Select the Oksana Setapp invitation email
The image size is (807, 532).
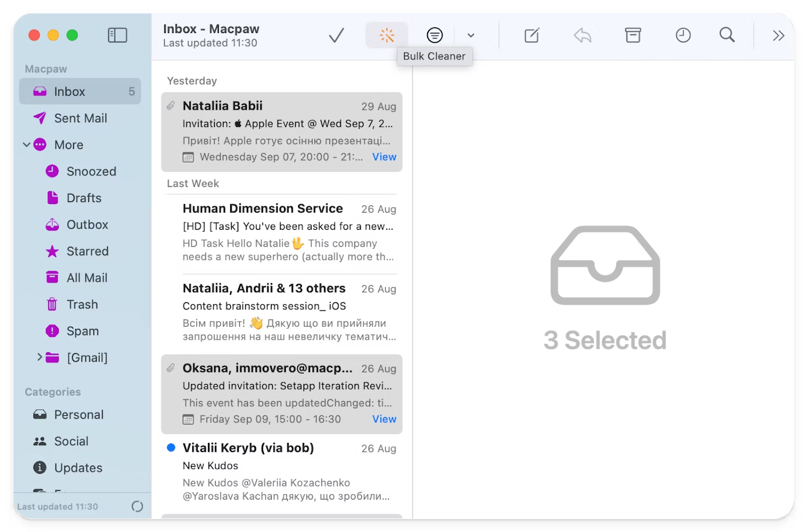click(x=281, y=394)
